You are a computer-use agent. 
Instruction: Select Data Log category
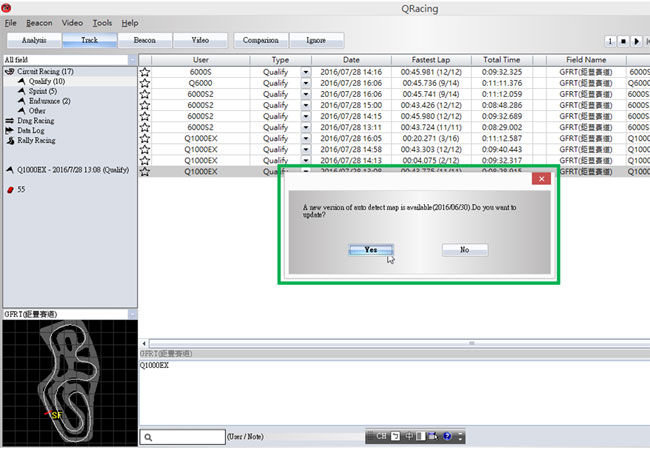(x=31, y=131)
